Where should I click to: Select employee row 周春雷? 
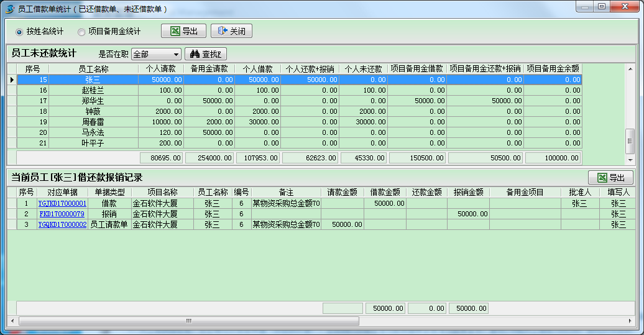click(299, 122)
